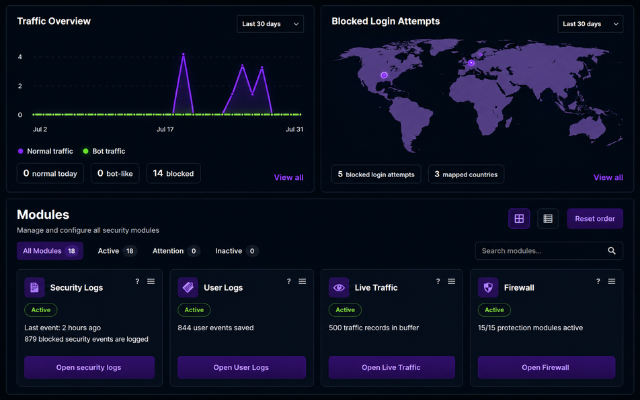The image size is (640, 400).
Task: Click User Logs reorder handle icon
Action: pyautogui.click(x=302, y=281)
